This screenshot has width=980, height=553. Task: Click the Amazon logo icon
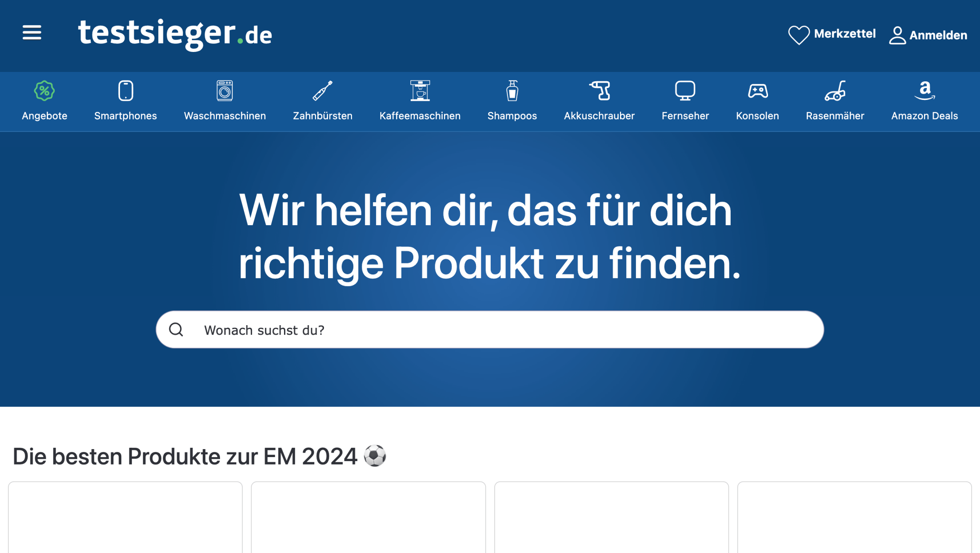tap(925, 91)
